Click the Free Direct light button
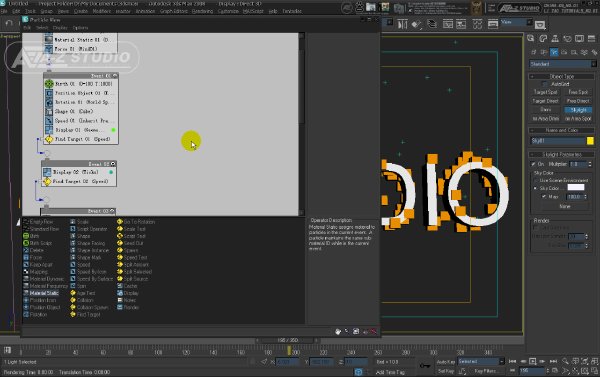The image size is (600, 377). coord(578,101)
